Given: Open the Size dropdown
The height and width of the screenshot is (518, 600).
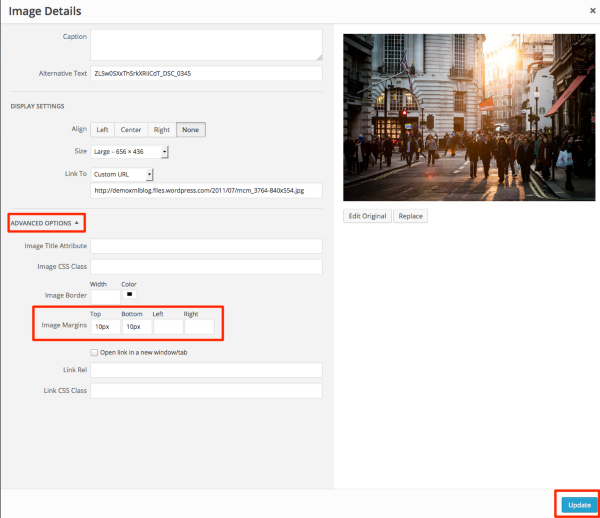Looking at the screenshot, I should 129,151.
